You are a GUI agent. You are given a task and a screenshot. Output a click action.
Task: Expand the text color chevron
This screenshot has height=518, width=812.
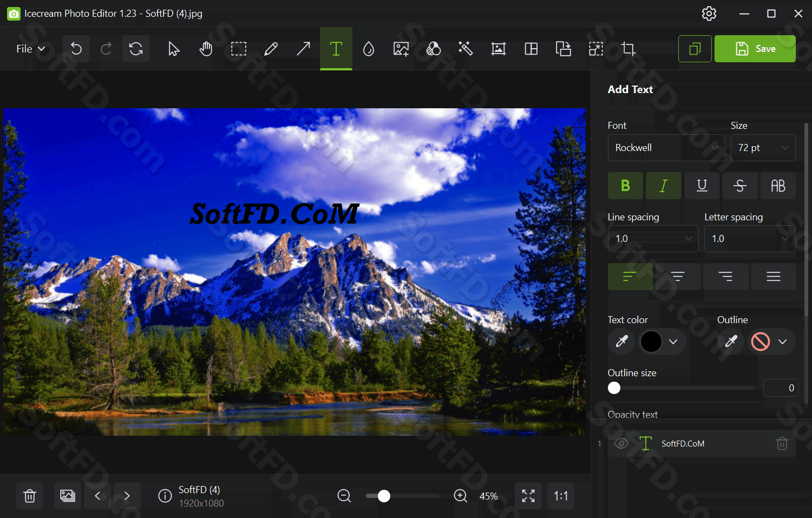click(673, 342)
